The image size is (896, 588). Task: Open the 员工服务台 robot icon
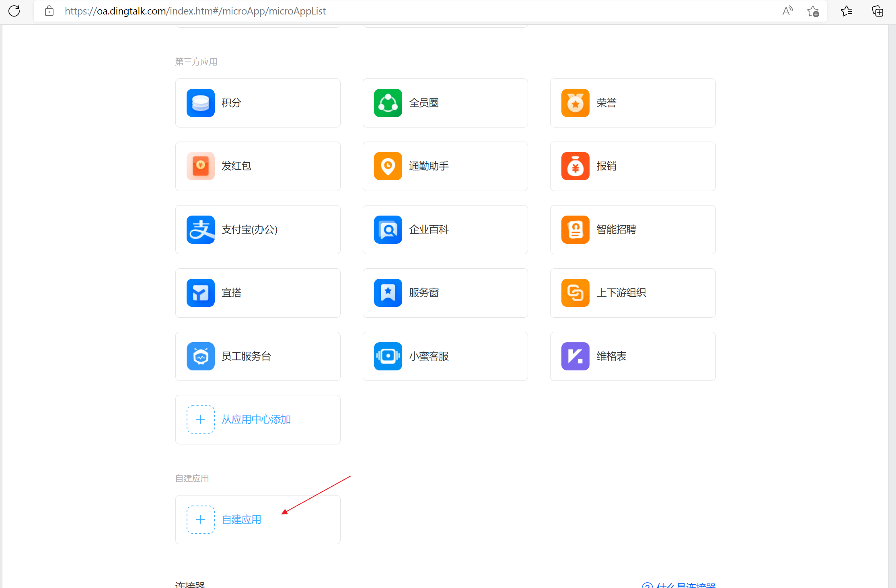(x=201, y=356)
